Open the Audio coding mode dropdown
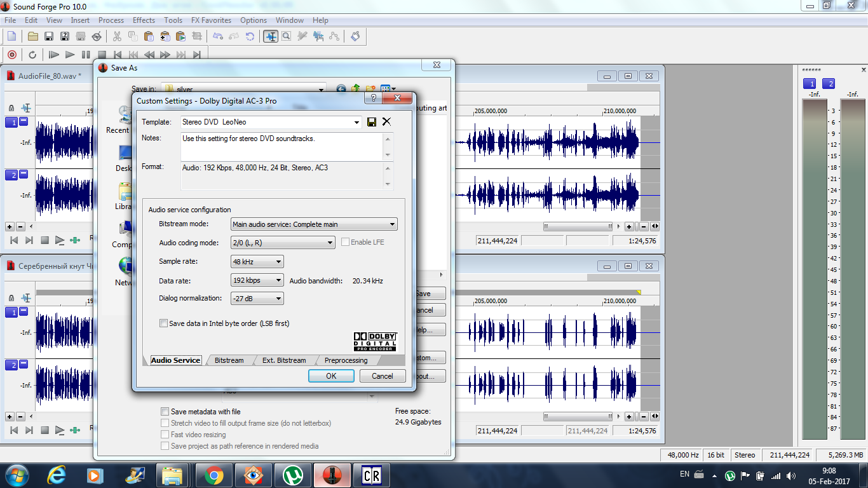This screenshot has height=488, width=868. coord(330,243)
